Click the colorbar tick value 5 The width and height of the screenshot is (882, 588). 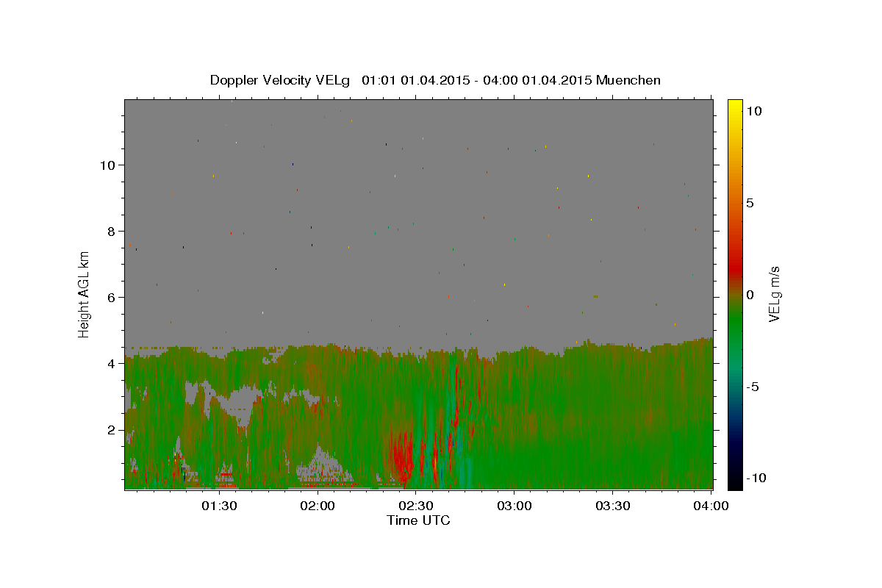click(x=750, y=203)
